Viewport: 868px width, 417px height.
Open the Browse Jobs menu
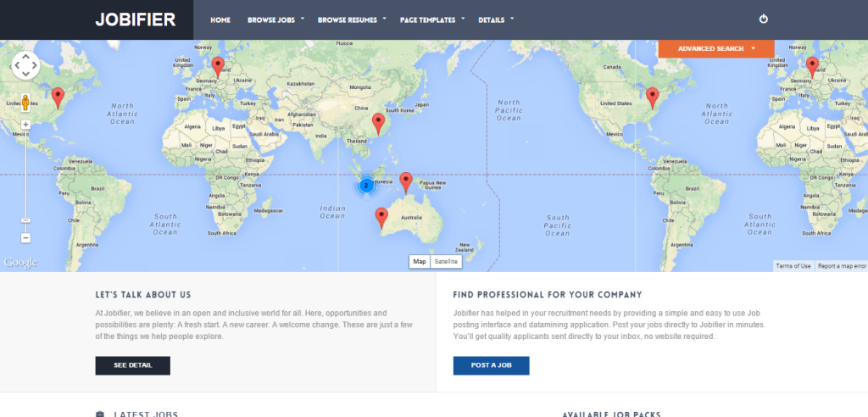[x=271, y=20]
